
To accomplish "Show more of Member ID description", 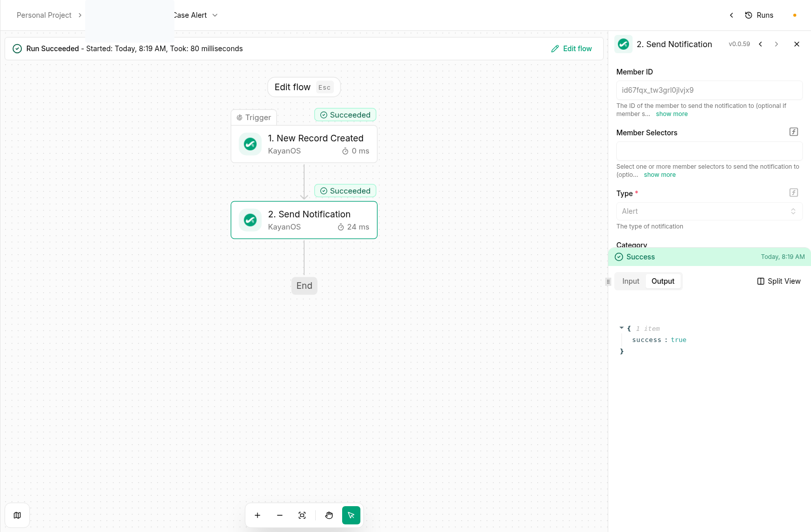I will 672,114.
